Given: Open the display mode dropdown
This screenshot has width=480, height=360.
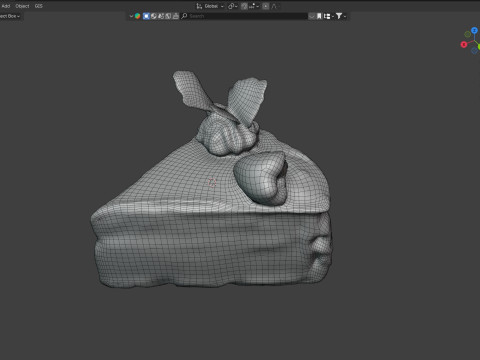Looking at the screenshot, I should coord(329,16).
